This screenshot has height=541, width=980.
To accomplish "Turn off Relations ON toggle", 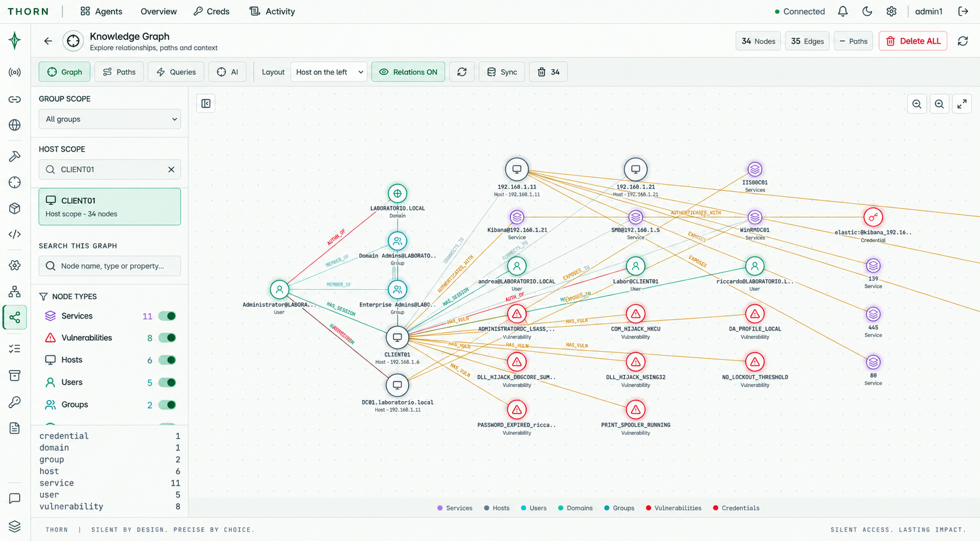I will [408, 72].
